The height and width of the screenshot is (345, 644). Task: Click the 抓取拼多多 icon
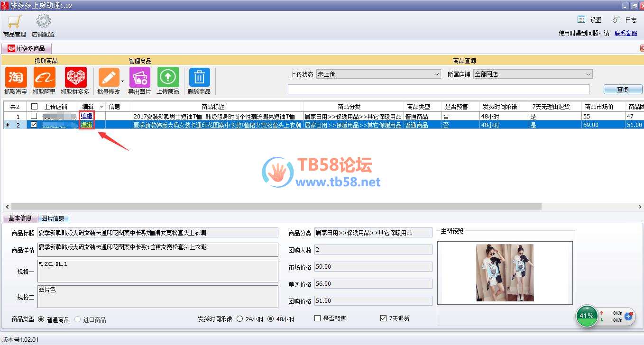pos(75,77)
